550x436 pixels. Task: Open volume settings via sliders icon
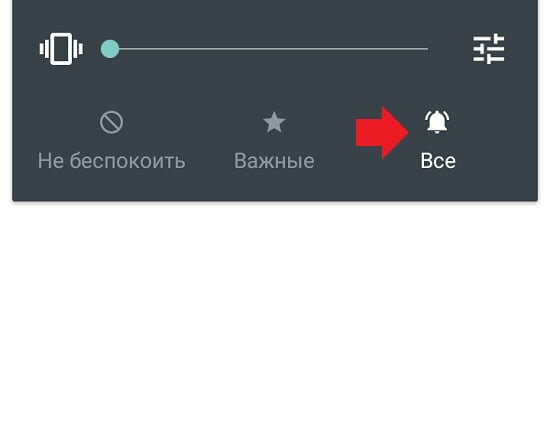pyautogui.click(x=489, y=49)
